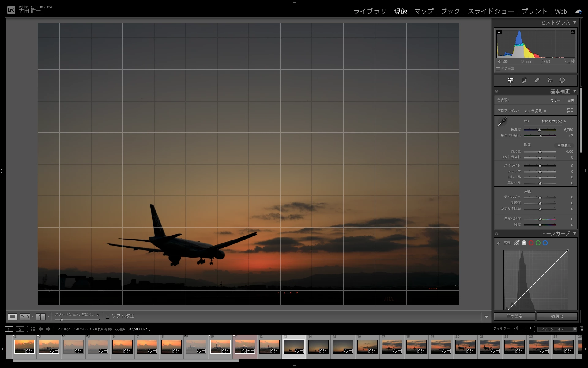Open the Masking tool circle icon
Viewport: 588px width, 368px height.
point(562,80)
